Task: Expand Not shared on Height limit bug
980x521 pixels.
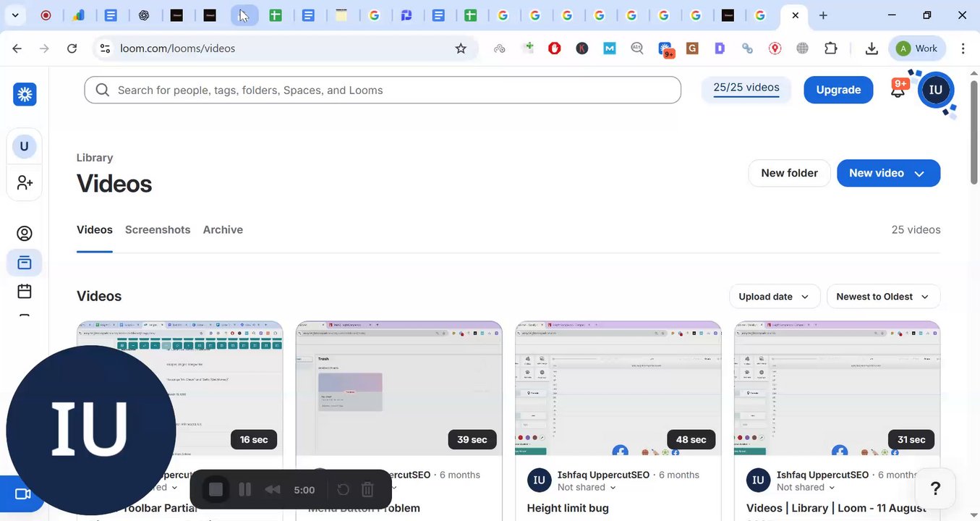Action: [x=587, y=488]
